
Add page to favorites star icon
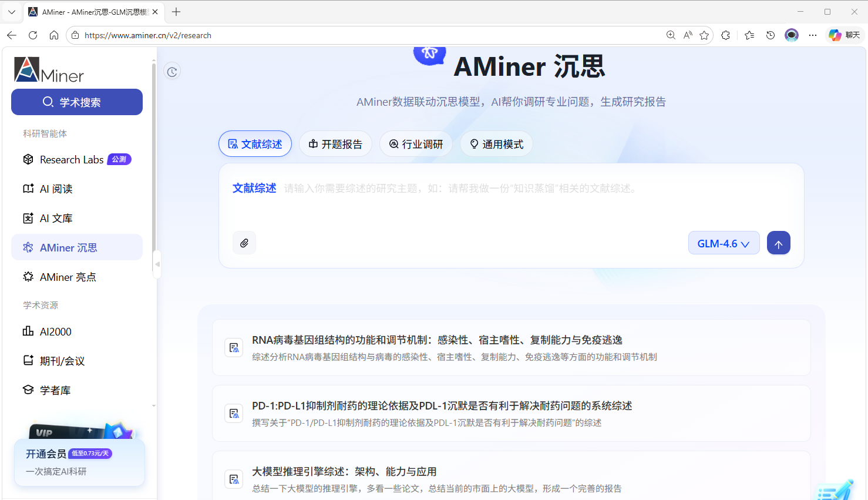[x=704, y=35]
